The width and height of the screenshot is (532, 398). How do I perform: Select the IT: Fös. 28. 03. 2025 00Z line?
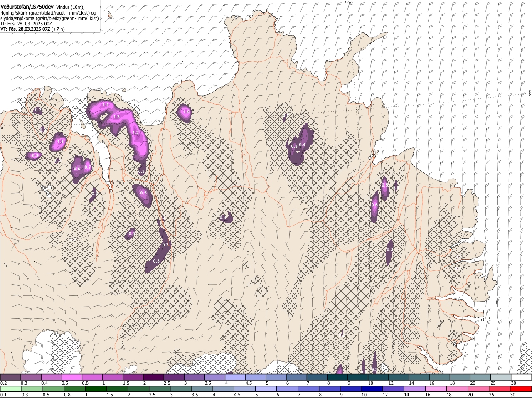tap(26, 24)
